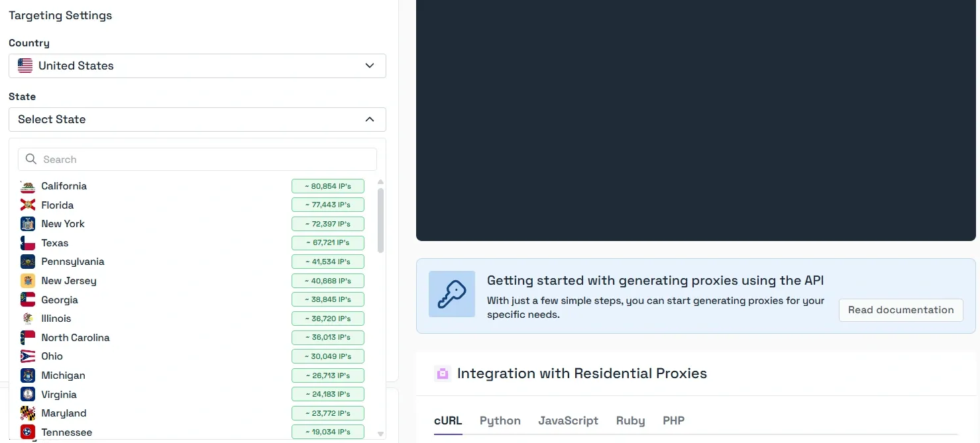980x443 pixels.
Task: Click the purple Integration section icon
Action: tap(442, 373)
